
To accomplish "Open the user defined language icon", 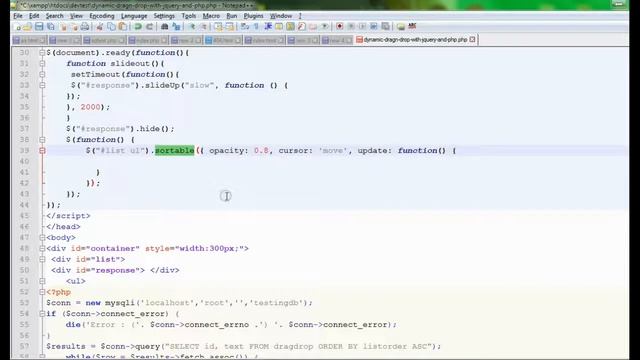I will (x=279, y=27).
